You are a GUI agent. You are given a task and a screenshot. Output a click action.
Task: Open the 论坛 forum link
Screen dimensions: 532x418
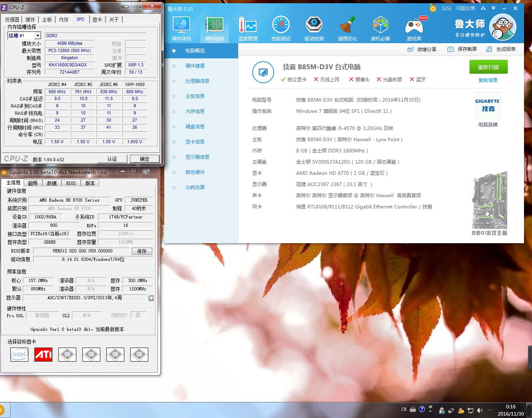[x=446, y=8]
